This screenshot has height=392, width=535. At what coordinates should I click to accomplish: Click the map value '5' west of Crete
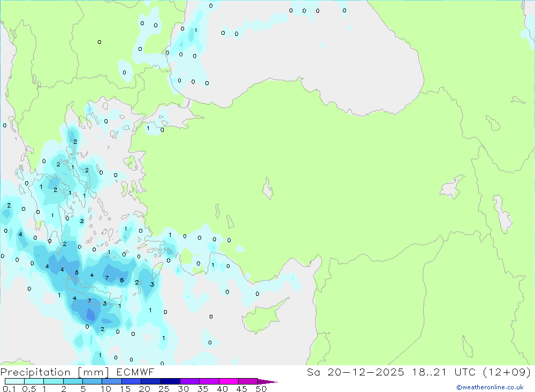[77, 272]
